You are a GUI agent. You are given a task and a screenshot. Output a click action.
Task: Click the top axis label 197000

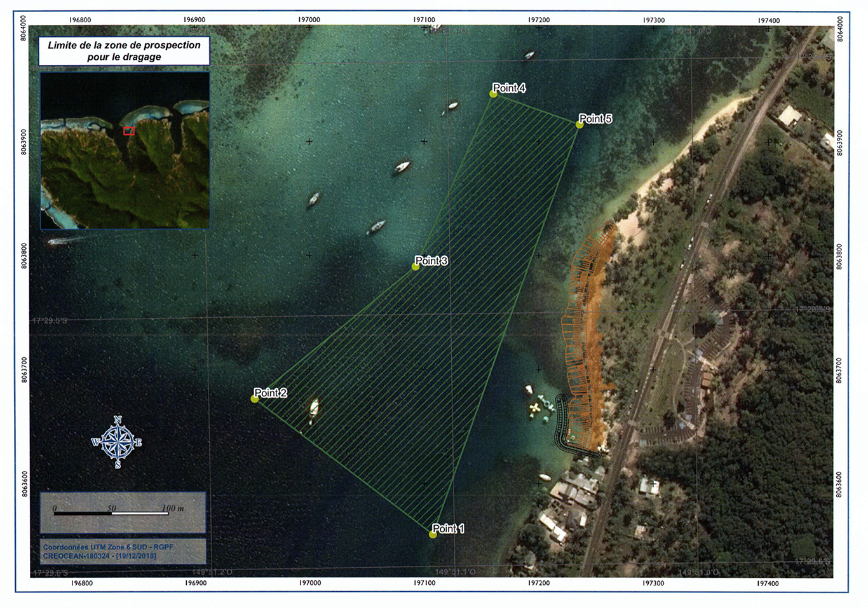click(309, 20)
